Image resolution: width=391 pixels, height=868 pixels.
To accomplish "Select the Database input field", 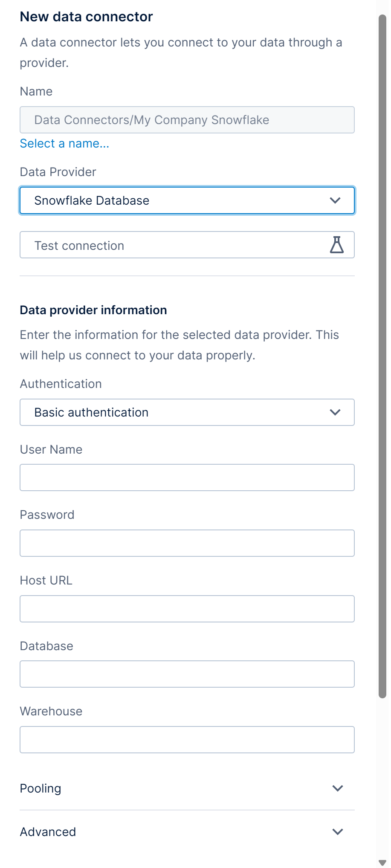I will 187,674.
